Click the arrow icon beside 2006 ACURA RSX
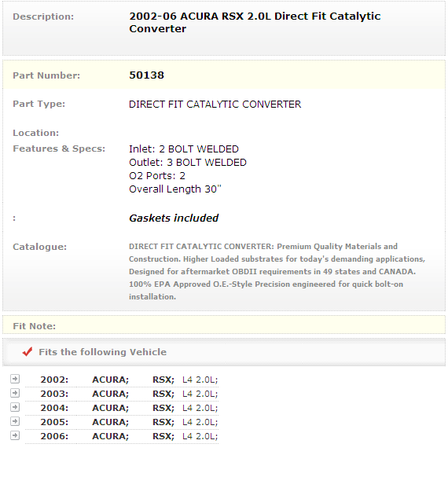This screenshot has width=448, height=477. pyautogui.click(x=15, y=435)
